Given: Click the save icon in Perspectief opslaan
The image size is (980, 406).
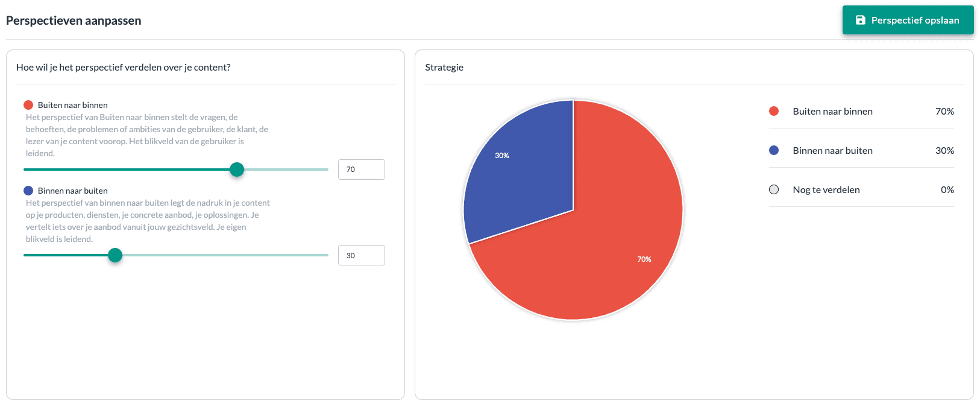Looking at the screenshot, I should pos(861,20).
